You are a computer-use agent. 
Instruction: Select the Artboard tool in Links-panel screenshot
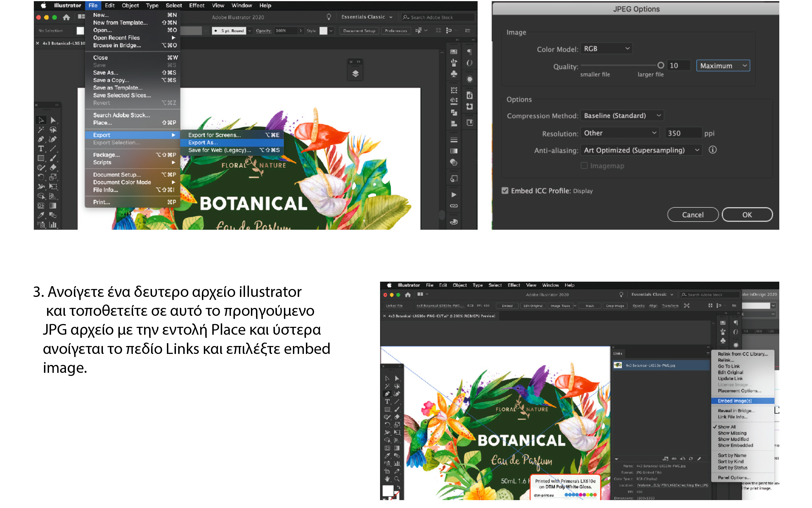pyautogui.click(x=387, y=471)
